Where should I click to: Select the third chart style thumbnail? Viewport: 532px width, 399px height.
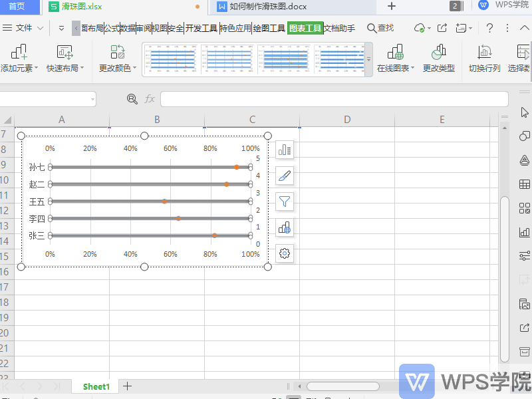coord(285,59)
